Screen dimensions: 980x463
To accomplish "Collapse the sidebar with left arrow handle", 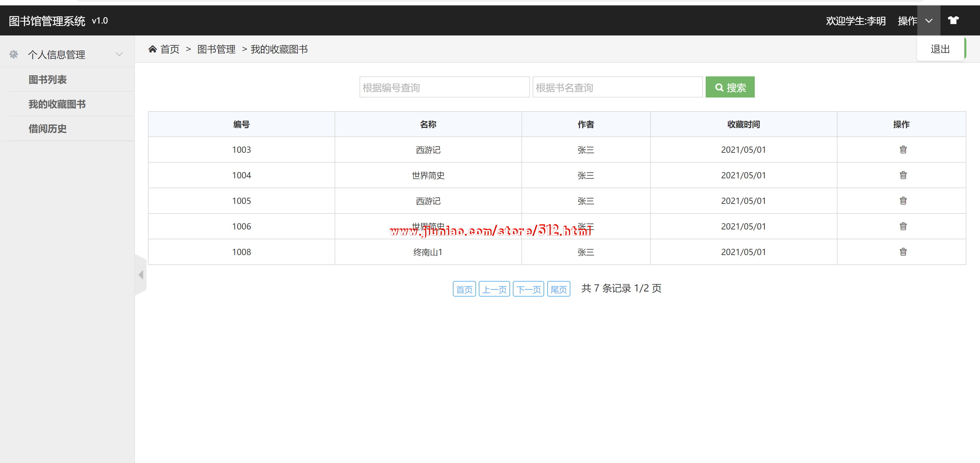I will point(141,274).
